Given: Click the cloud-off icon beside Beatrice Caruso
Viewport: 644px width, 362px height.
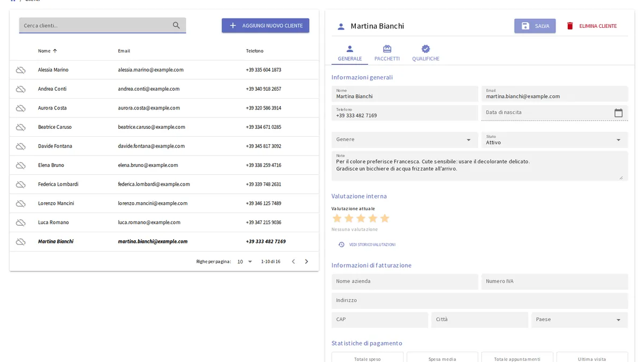Looking at the screenshot, I should [x=20, y=127].
